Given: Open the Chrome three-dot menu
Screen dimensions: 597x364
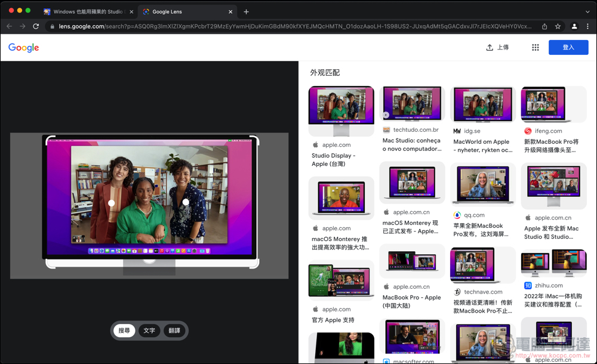Looking at the screenshot, I should (x=588, y=26).
